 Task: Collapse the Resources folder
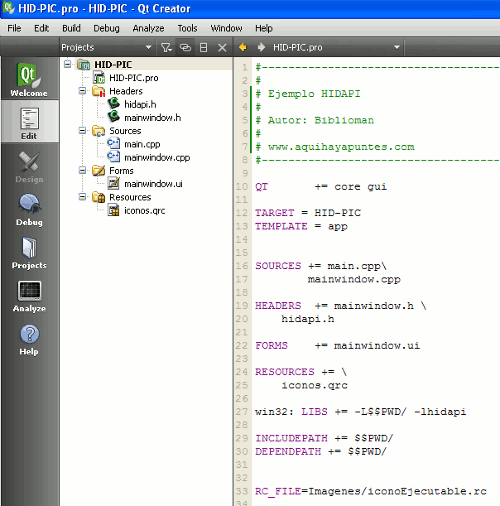click(82, 197)
